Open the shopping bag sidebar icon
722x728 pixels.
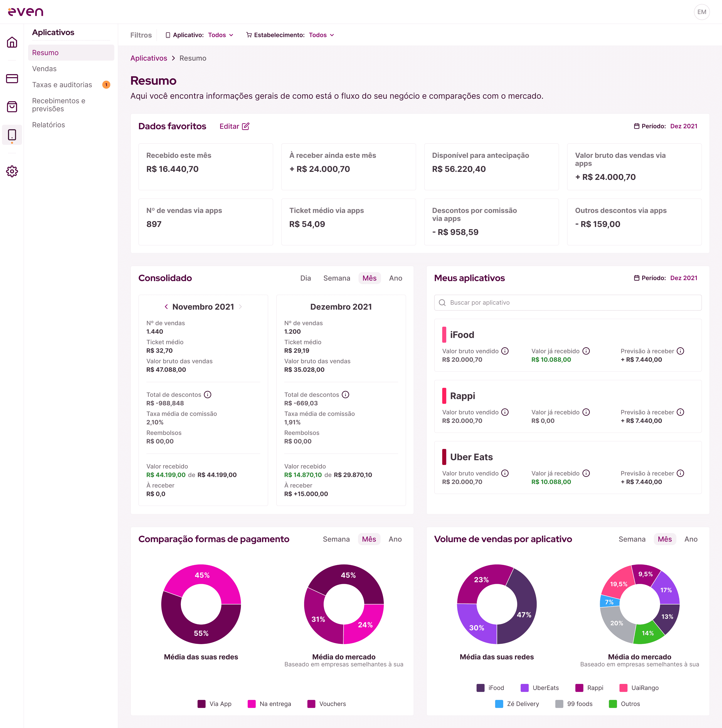click(12, 107)
